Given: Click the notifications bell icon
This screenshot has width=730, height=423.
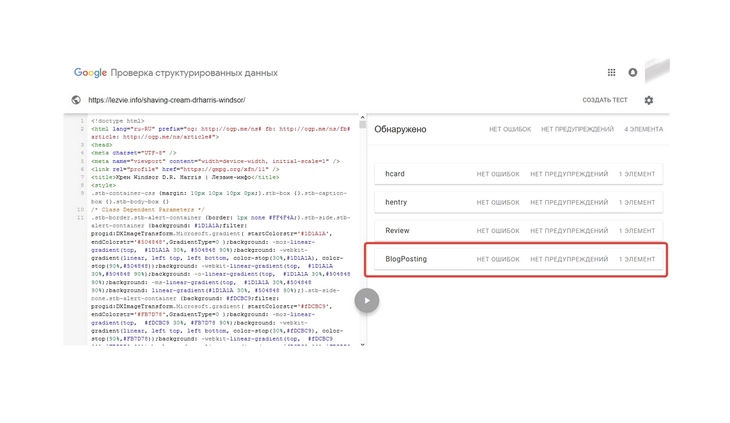Looking at the screenshot, I should [632, 72].
